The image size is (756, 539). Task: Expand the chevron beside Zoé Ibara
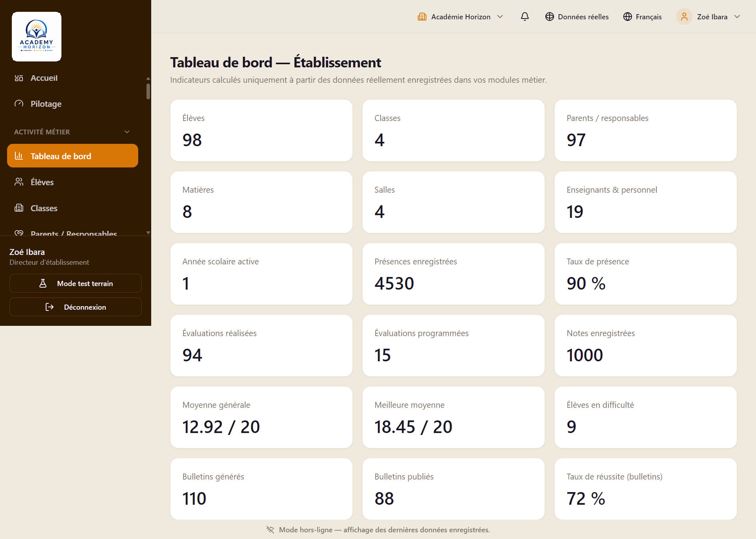tap(737, 17)
